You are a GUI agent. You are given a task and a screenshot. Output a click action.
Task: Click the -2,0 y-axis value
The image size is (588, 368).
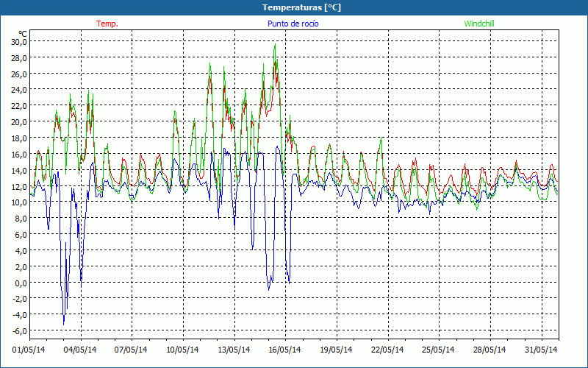[x=20, y=299]
